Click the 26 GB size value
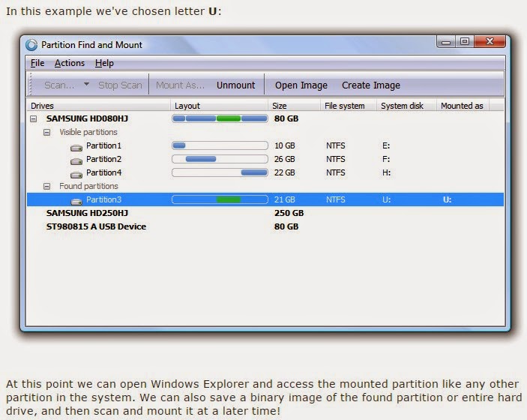This screenshot has width=527, height=420. click(285, 159)
